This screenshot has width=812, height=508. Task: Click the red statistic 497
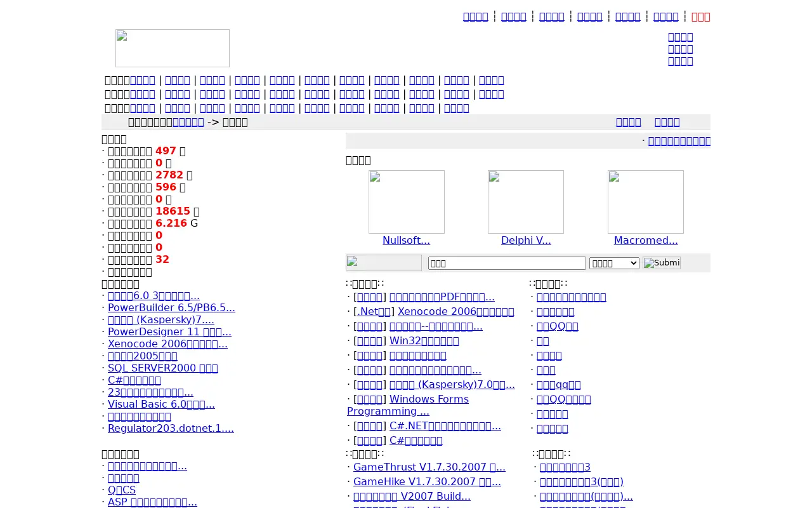tap(166, 150)
